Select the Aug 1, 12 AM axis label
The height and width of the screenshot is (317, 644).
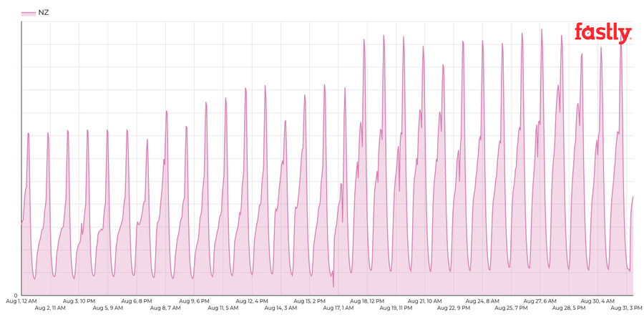point(21,301)
